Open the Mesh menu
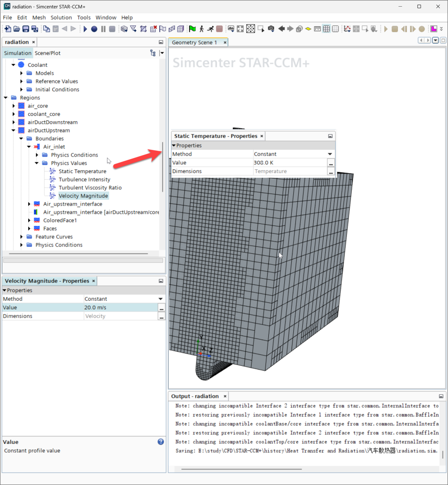This screenshot has height=485, width=448. tap(39, 17)
